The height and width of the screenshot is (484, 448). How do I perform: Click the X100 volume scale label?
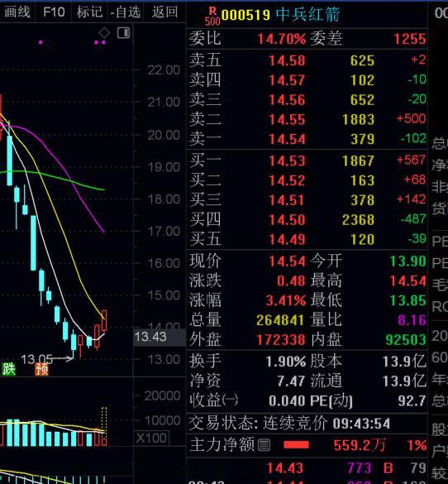pos(152,438)
